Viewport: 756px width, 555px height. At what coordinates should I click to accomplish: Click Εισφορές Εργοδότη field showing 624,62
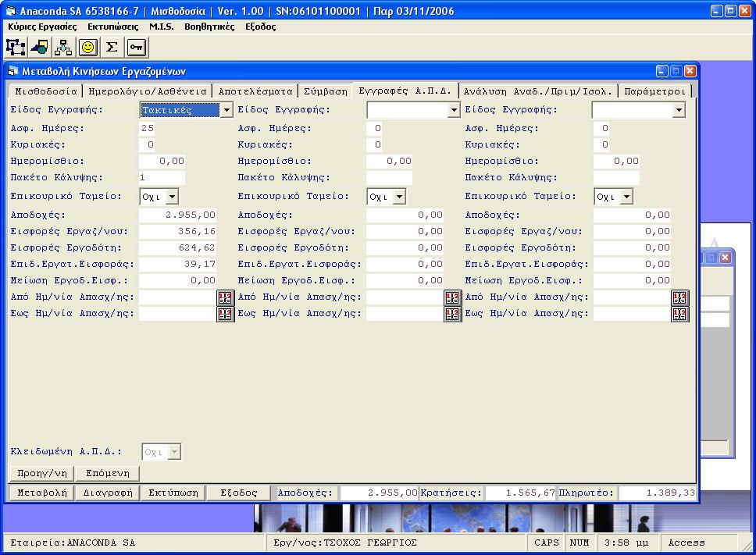(177, 247)
